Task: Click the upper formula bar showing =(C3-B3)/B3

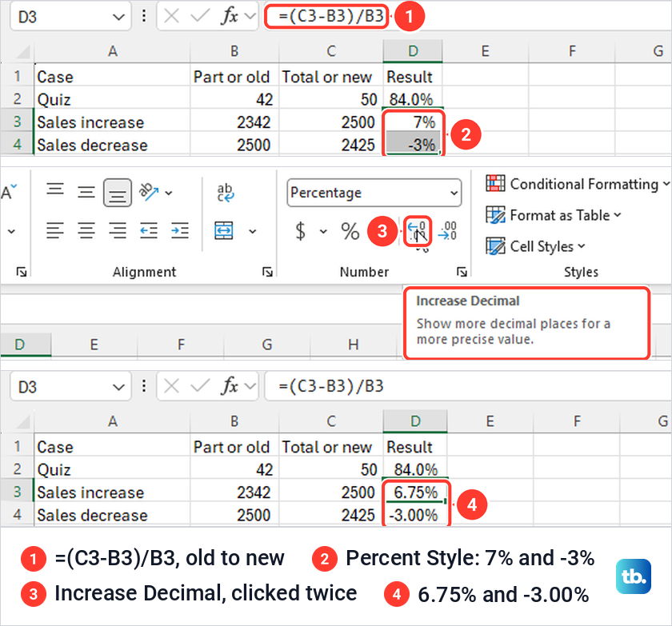Action: (468, 16)
